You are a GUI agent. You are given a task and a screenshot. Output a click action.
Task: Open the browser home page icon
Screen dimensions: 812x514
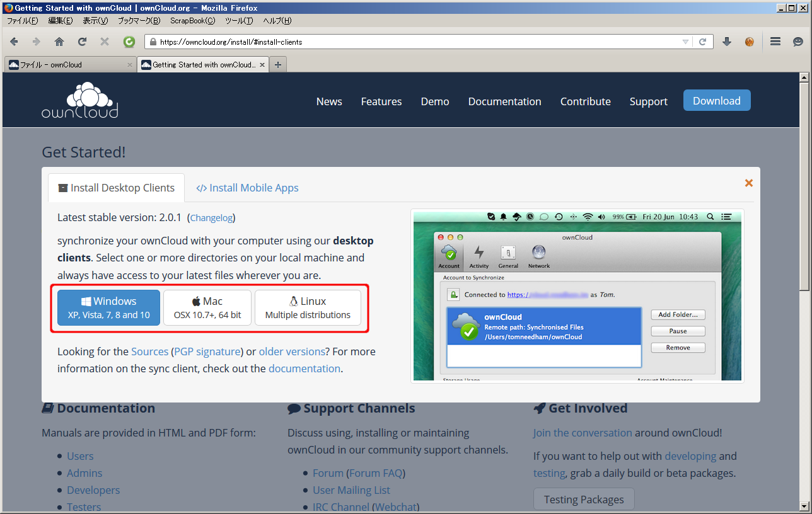pyautogui.click(x=59, y=42)
